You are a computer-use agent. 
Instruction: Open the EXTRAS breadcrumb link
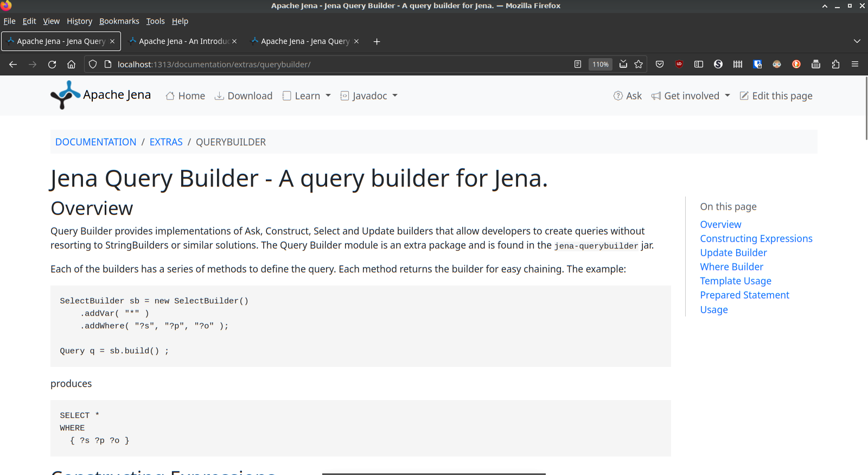[166, 142]
